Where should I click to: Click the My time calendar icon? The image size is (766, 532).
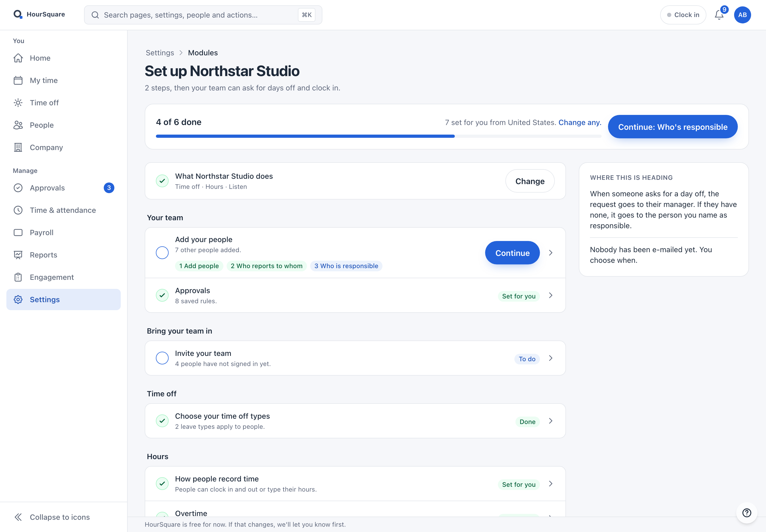click(x=18, y=80)
